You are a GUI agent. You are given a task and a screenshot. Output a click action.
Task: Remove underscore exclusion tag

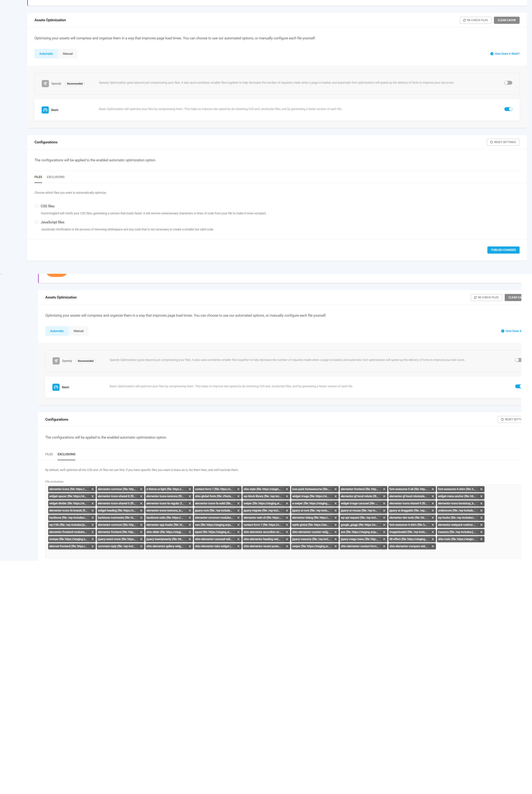click(481, 510)
